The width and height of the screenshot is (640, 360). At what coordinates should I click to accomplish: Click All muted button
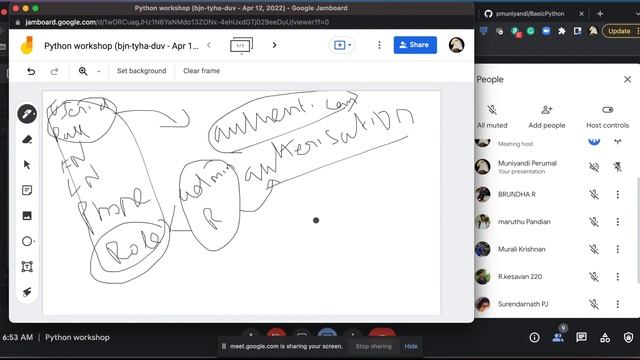(x=492, y=116)
